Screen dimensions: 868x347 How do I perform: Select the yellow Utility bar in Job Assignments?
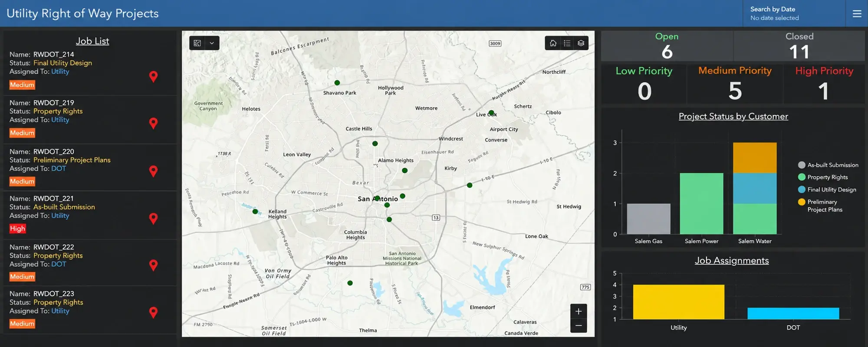click(679, 302)
